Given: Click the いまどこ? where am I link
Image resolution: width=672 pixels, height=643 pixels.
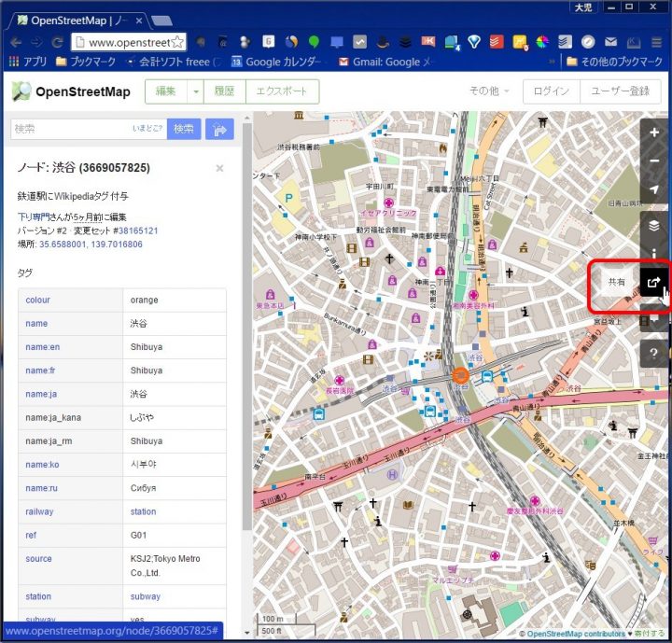Looking at the screenshot, I should point(147,128).
